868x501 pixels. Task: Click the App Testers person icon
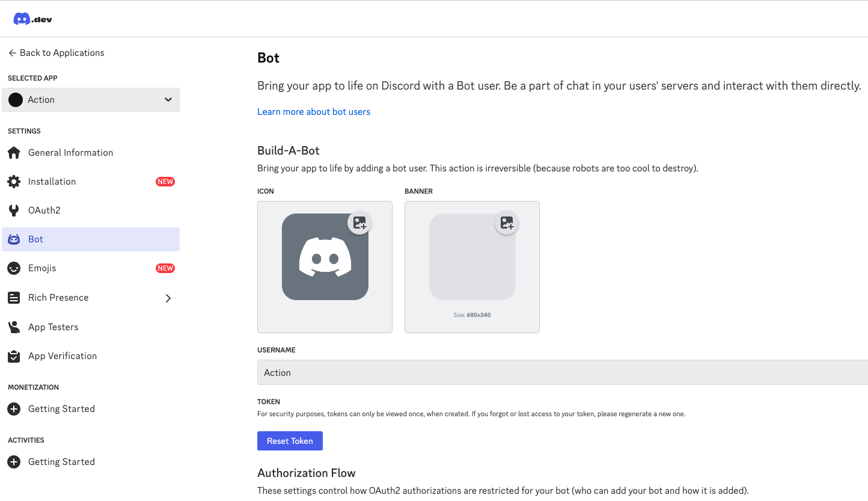click(x=14, y=327)
